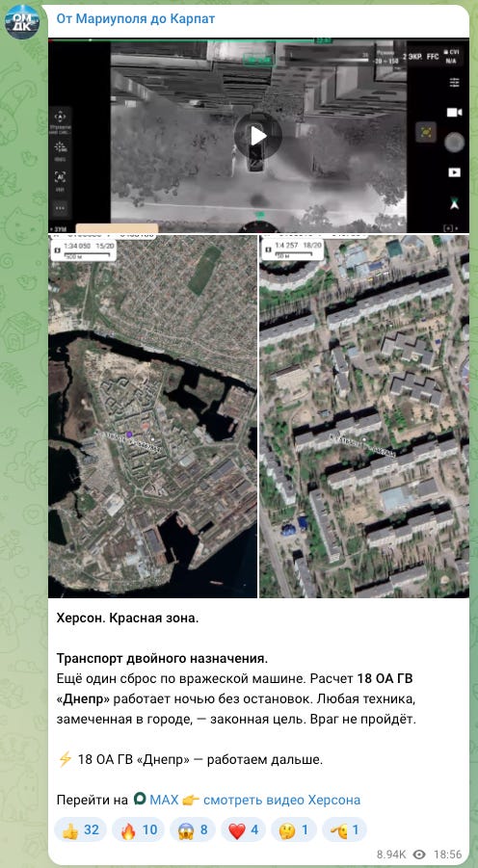Open the wide Kherson satellite map image

(x=153, y=416)
